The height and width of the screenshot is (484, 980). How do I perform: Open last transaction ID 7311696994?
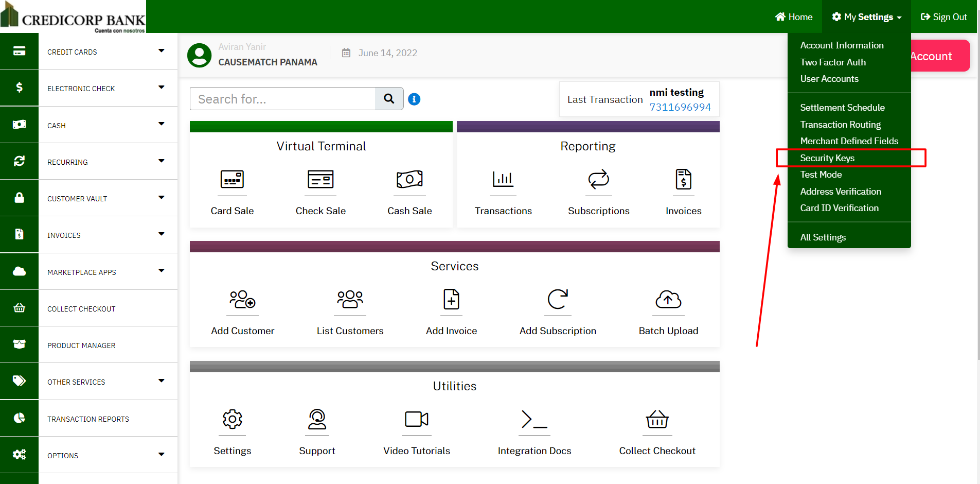click(680, 107)
